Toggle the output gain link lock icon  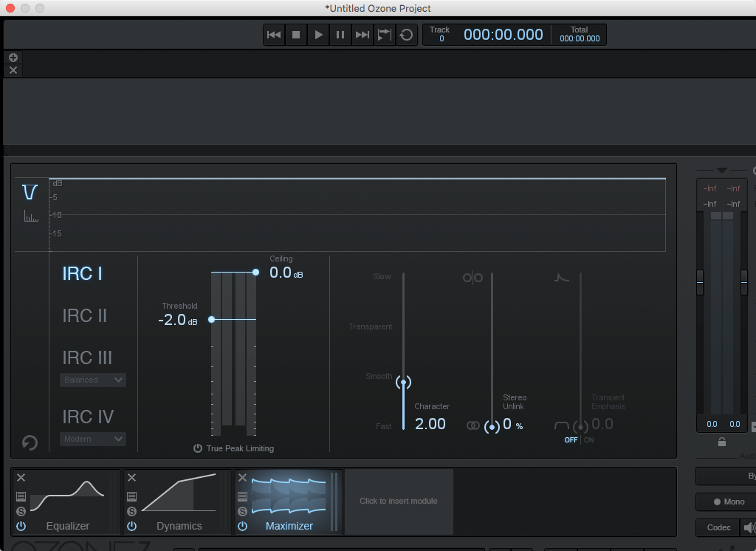click(722, 442)
